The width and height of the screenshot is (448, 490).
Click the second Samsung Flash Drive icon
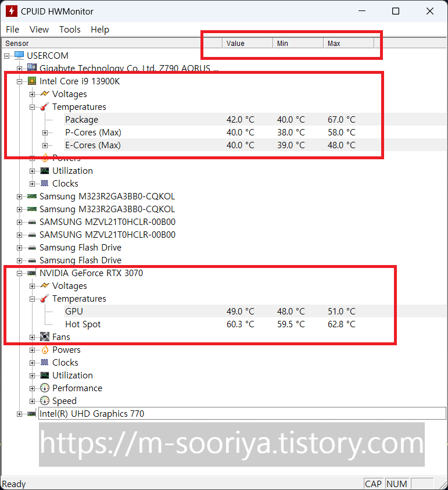[32, 260]
